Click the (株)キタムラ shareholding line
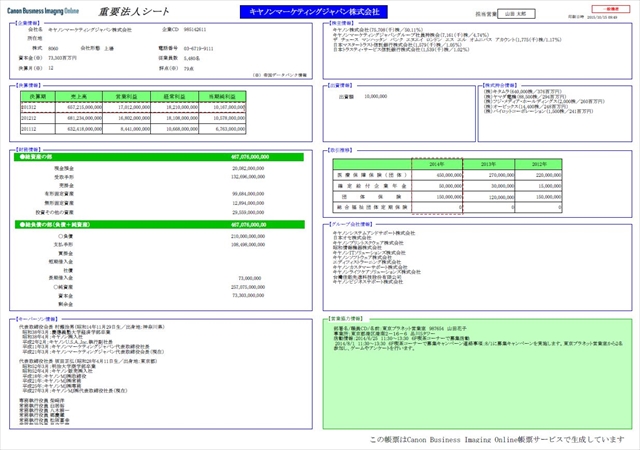Image resolution: width=640 pixels, height=450 pixels. click(x=522, y=91)
